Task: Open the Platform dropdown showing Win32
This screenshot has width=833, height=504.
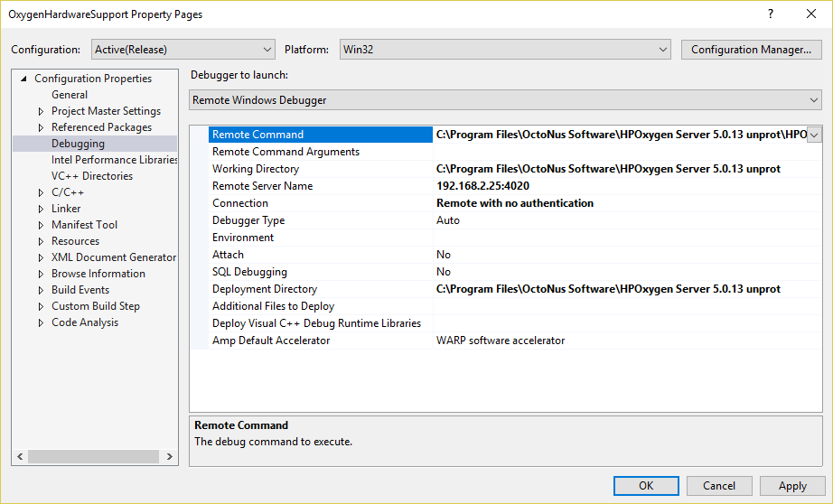Action: (505, 50)
